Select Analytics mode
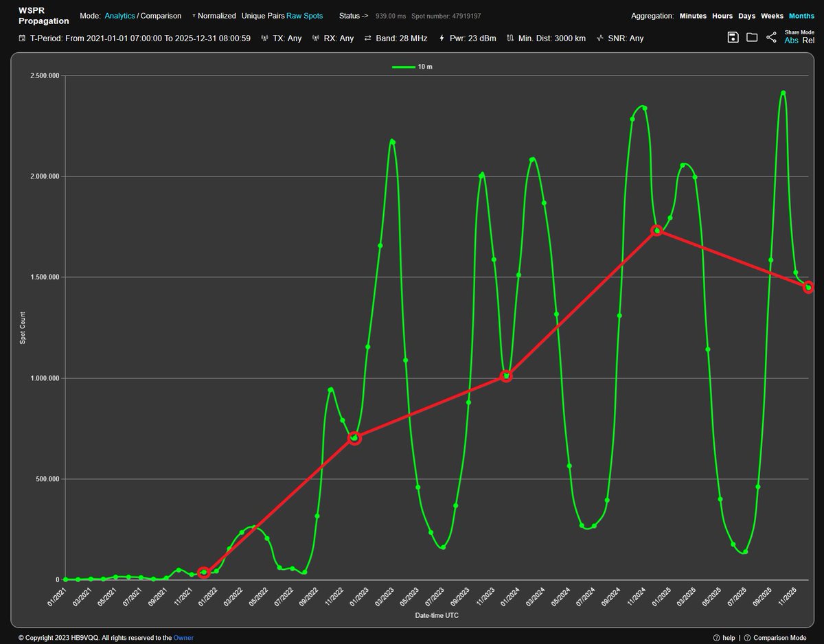The height and width of the screenshot is (644, 824). (119, 15)
